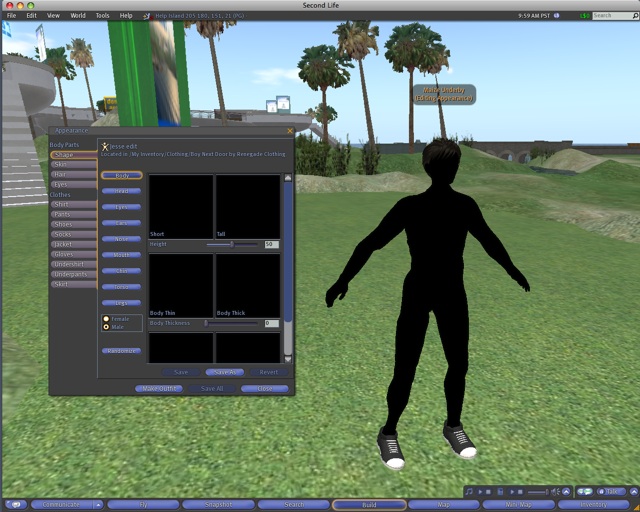Play the music stream
This screenshot has height=512, width=640.
tap(481, 492)
